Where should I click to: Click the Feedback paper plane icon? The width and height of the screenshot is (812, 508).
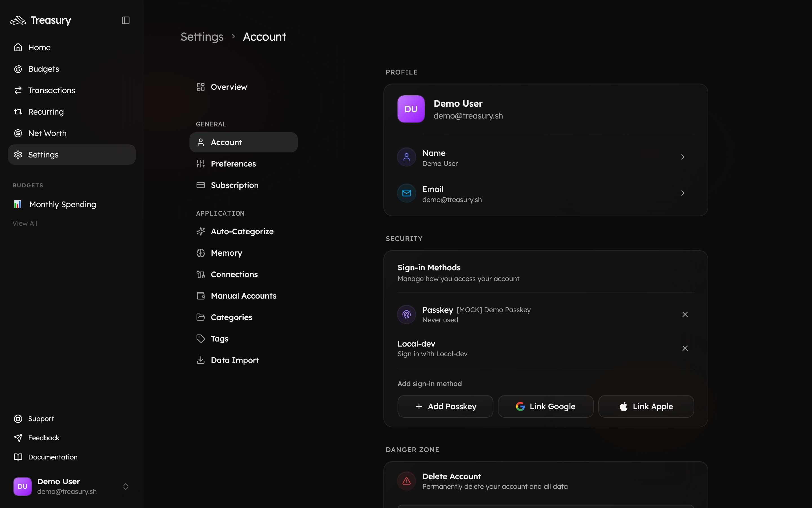click(18, 438)
